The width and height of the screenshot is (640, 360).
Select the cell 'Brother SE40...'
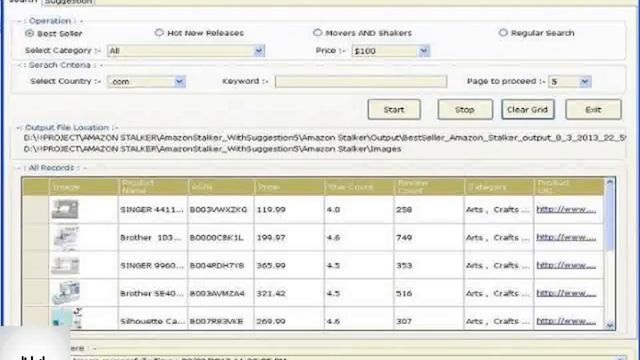click(153, 293)
